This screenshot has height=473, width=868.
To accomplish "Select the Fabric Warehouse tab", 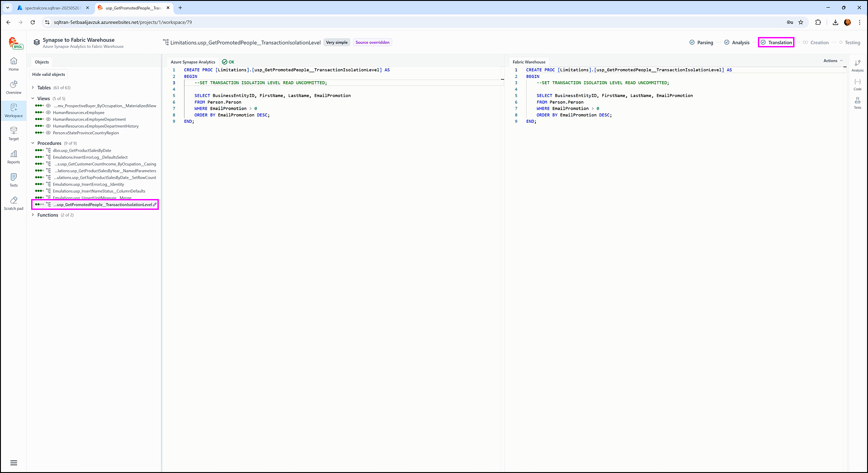I will [529, 62].
